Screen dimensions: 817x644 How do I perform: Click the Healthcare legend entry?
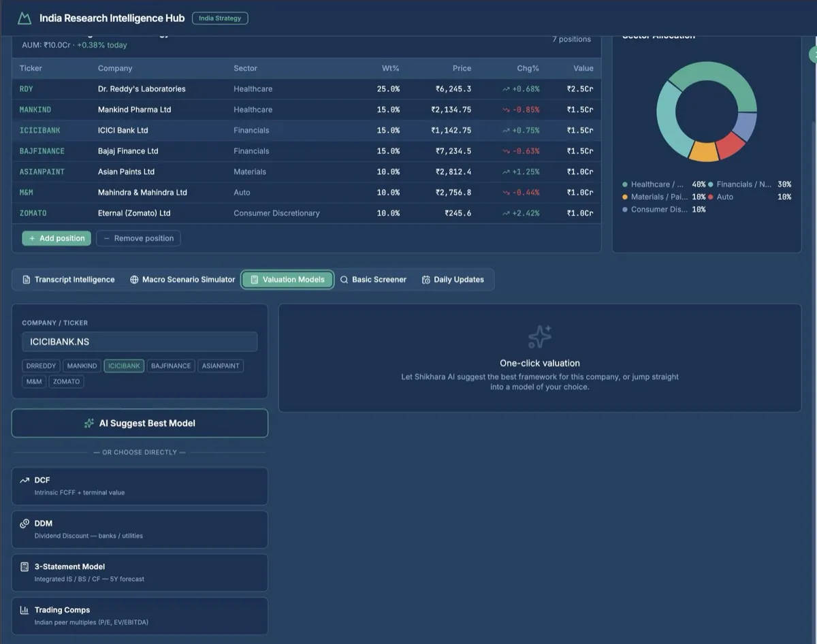pyautogui.click(x=664, y=184)
